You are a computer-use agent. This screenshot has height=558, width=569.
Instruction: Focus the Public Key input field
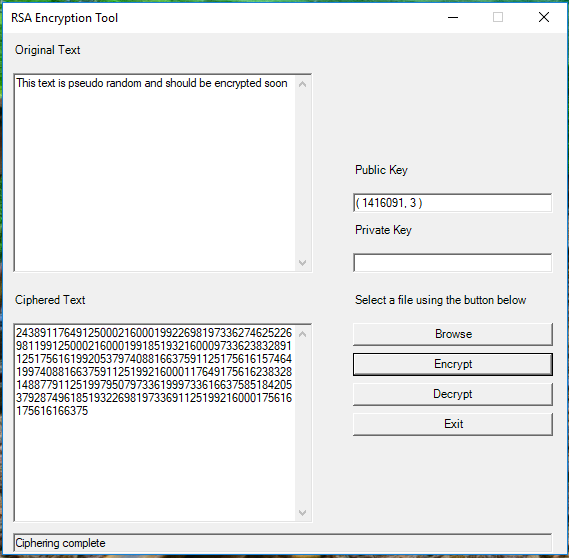pos(453,203)
